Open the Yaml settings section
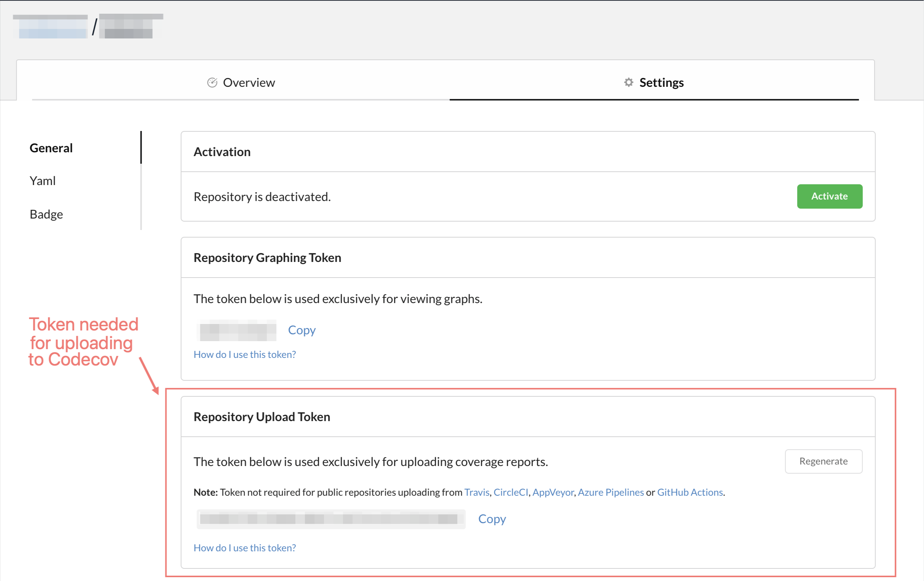The width and height of the screenshot is (924, 581). pos(43,181)
